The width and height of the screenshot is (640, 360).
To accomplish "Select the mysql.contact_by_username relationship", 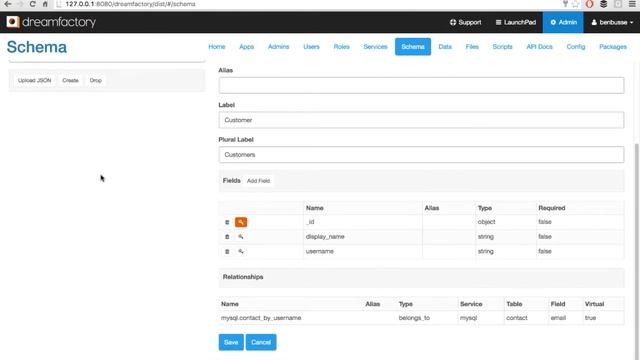I will point(261,318).
